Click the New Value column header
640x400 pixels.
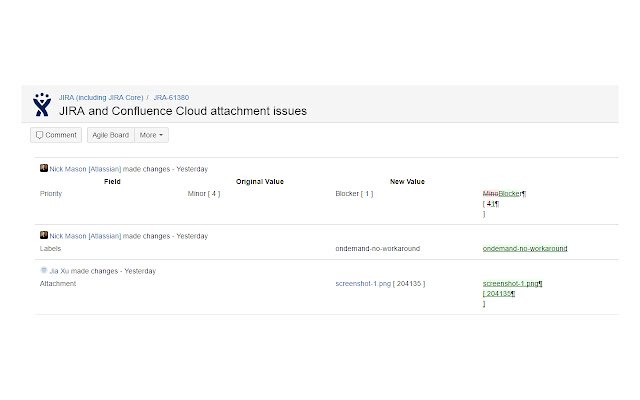tap(407, 182)
